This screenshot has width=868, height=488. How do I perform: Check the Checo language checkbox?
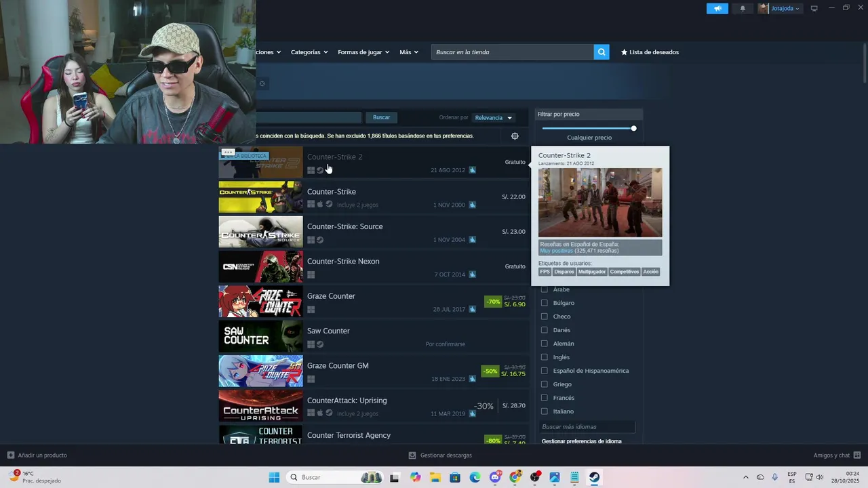(x=544, y=317)
